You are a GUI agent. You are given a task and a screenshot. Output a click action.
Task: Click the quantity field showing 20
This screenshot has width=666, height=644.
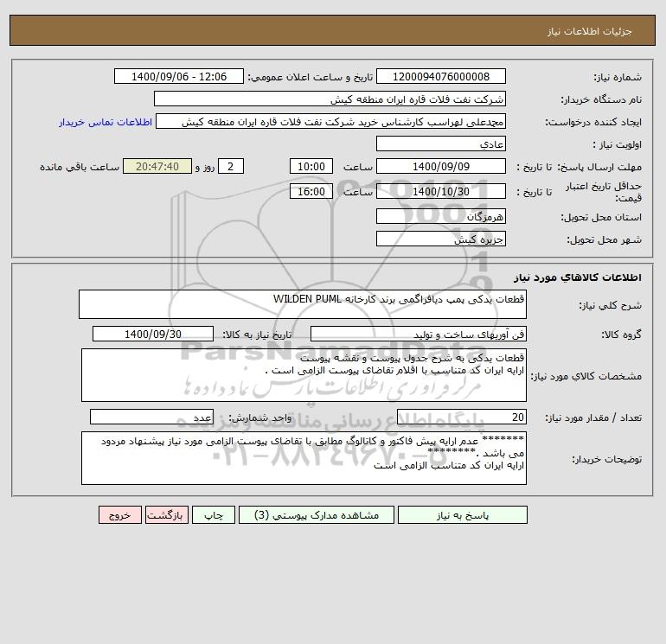[462, 417]
